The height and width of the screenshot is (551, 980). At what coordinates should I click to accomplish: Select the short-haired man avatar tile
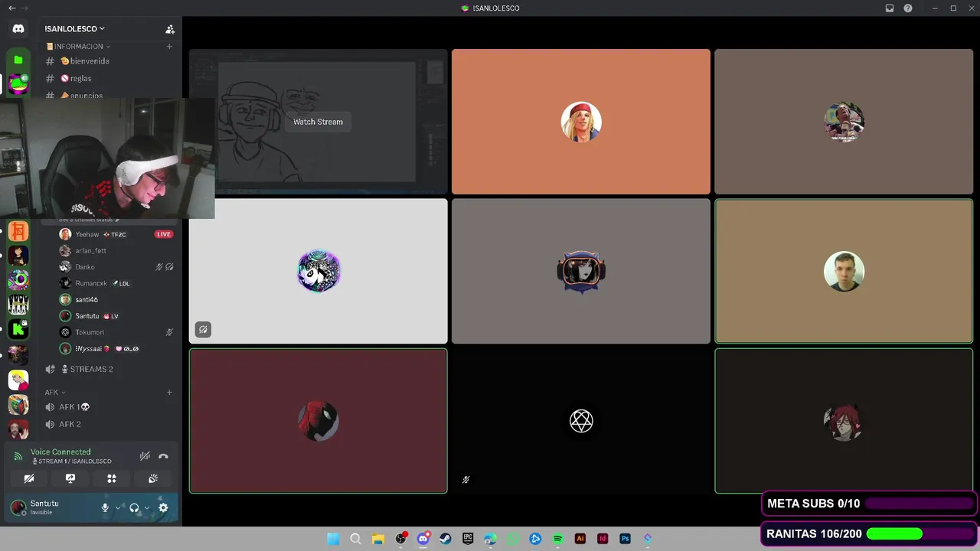coord(844,271)
